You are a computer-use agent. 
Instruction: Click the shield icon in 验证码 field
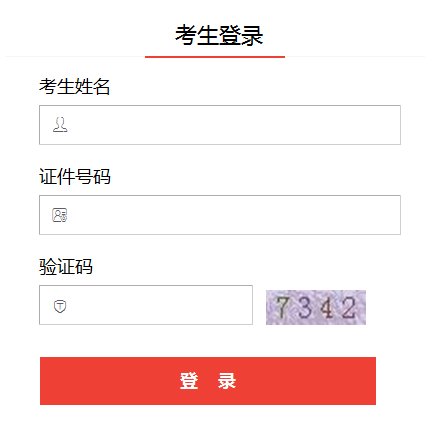60,306
